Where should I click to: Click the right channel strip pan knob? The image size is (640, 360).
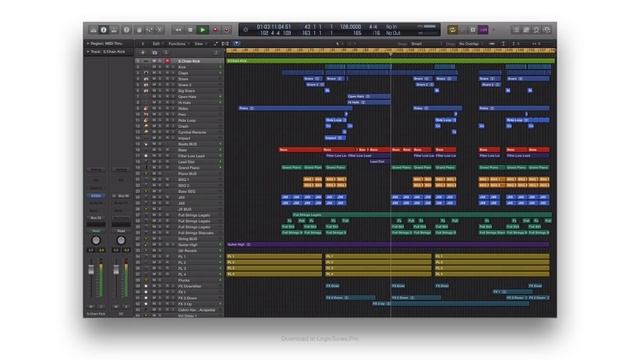click(x=121, y=240)
